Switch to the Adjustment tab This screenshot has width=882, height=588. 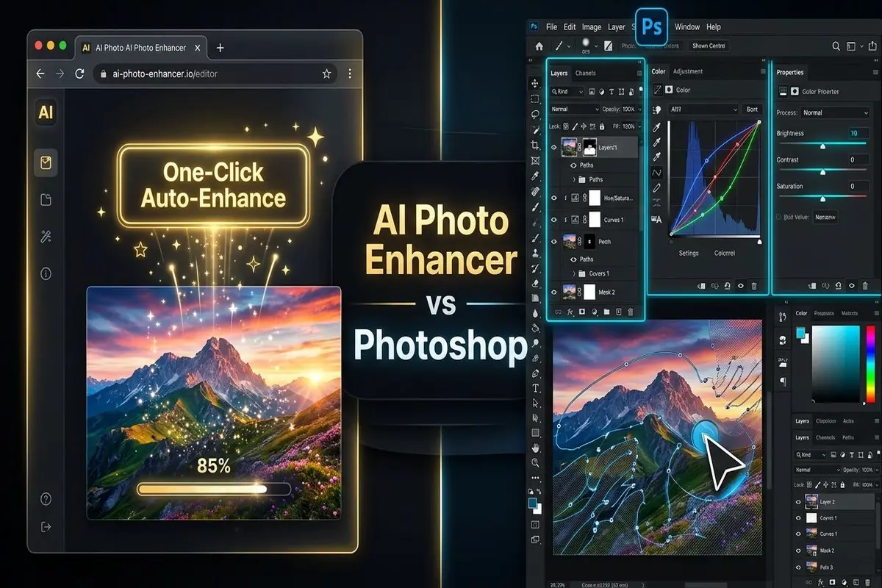tap(688, 71)
